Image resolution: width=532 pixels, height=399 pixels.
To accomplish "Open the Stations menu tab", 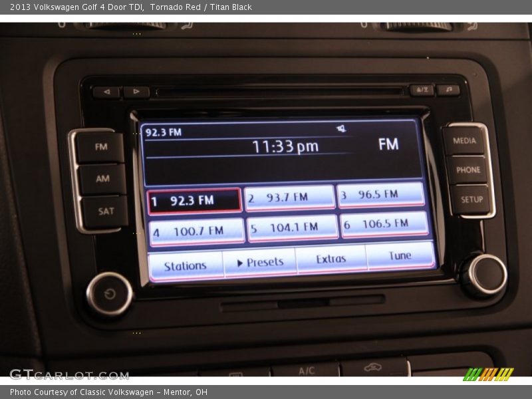I will (186, 265).
